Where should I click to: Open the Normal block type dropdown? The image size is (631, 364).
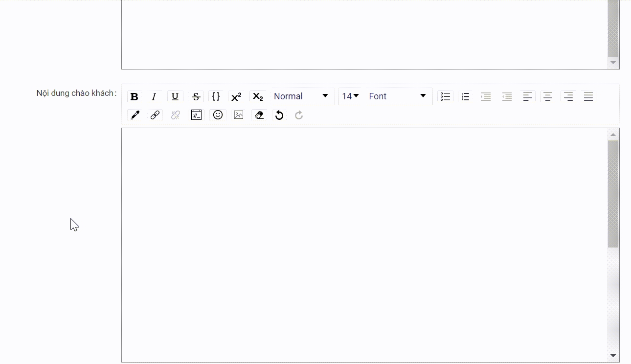click(x=301, y=96)
